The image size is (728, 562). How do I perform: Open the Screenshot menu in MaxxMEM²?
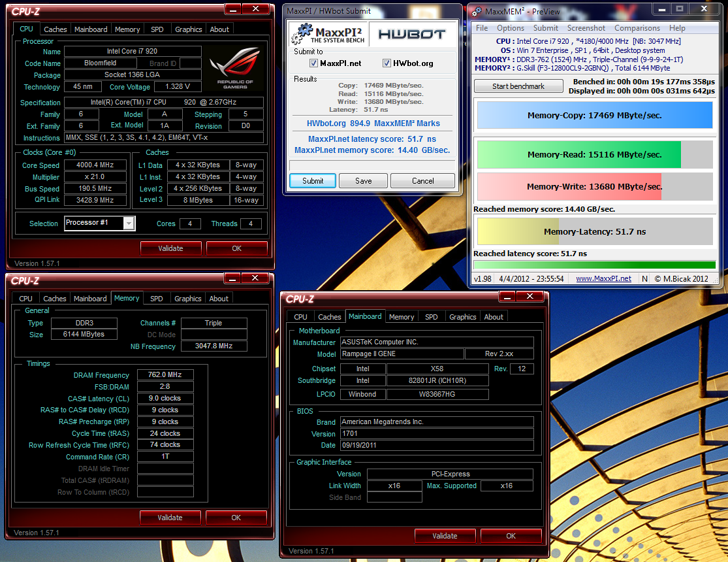(x=586, y=28)
